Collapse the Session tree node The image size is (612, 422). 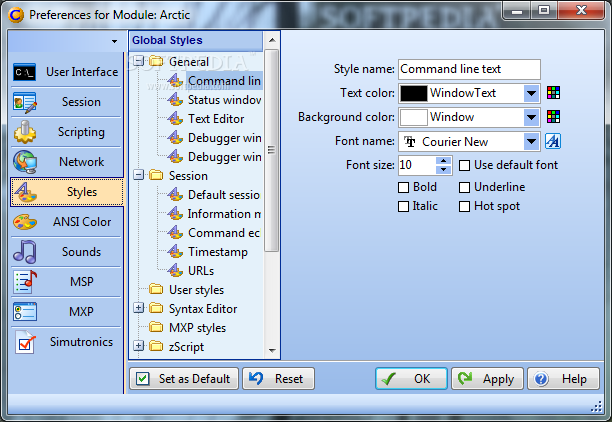tap(138, 175)
